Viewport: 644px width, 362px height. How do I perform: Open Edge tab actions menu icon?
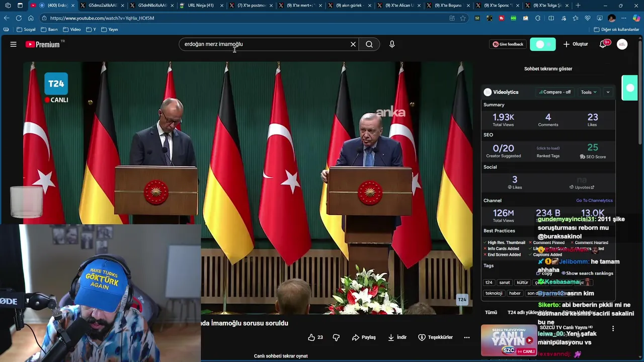click(20, 6)
